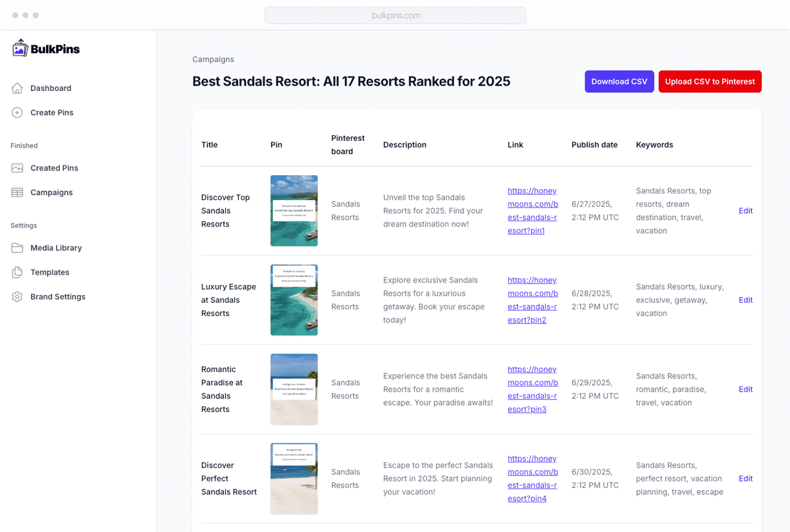Click publish date 6/29/2025, 2:12 PM UTC
790x532 pixels.
tap(595, 389)
